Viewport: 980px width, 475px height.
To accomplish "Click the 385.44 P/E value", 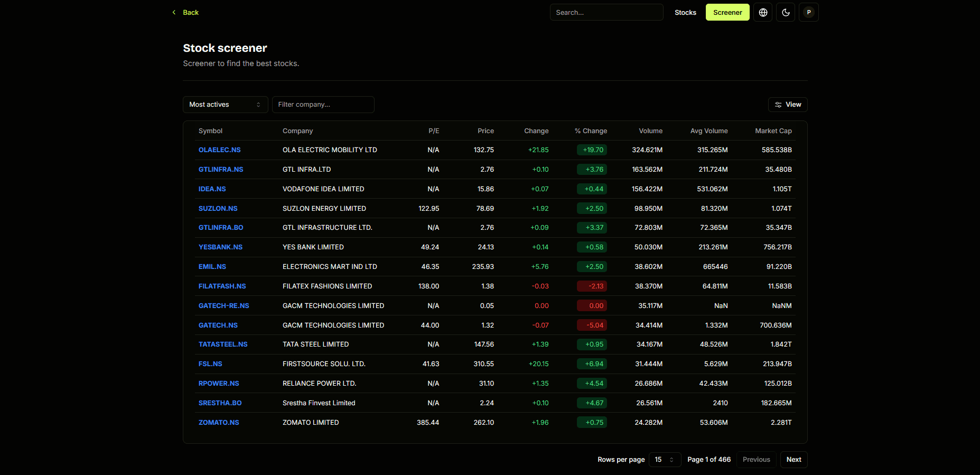I will [428, 423].
